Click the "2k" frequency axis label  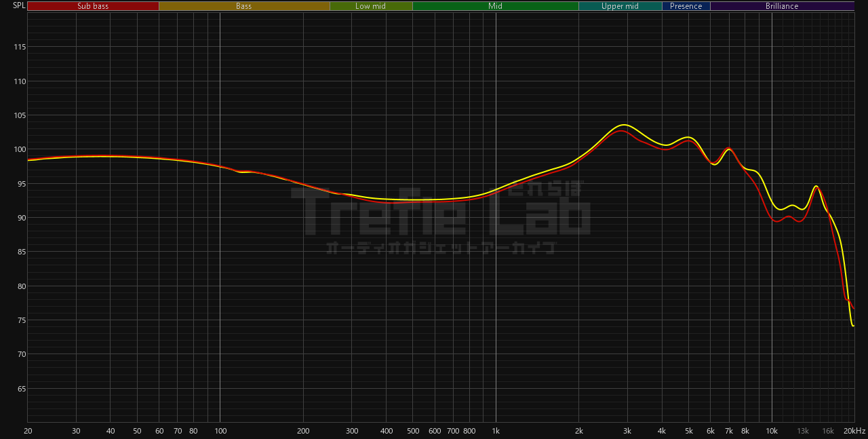click(x=579, y=431)
